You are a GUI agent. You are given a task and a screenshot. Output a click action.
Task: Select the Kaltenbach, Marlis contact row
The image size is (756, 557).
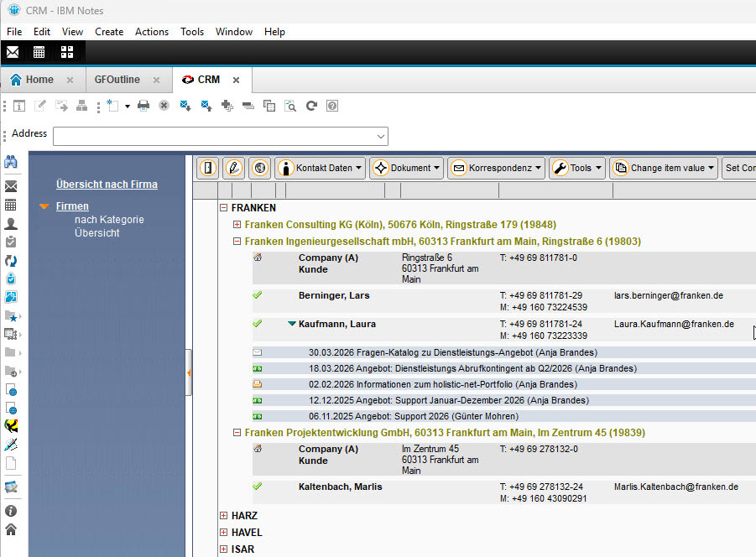click(x=503, y=492)
